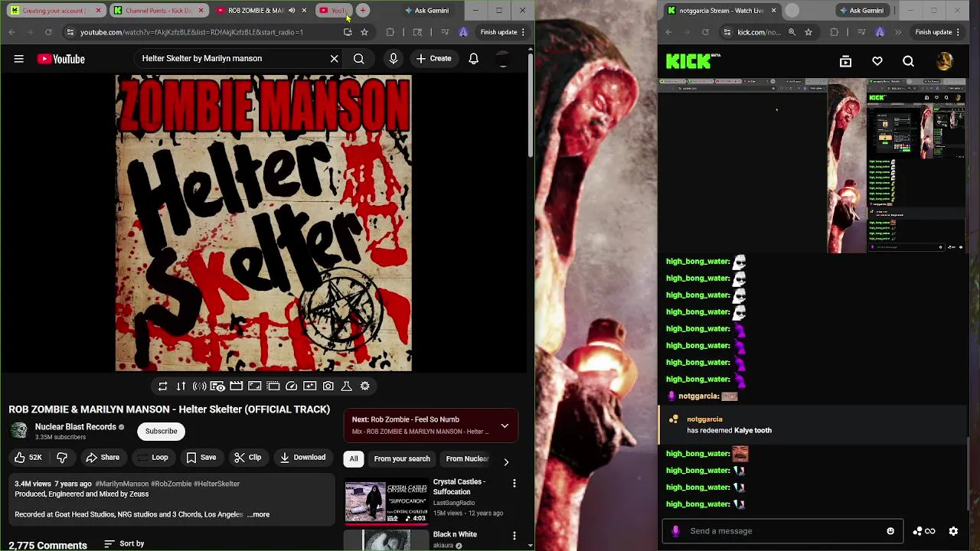980x551 pixels.
Task: Open the gear settings icon under the video
Action: tap(364, 386)
